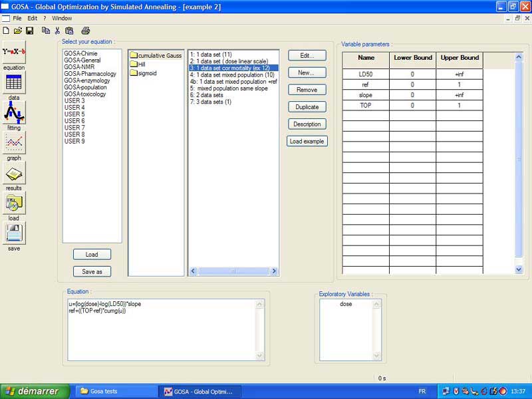Viewport: 532px width, 399px height.
Task: Click the GOSA taskbar button
Action: pyautogui.click(x=200, y=391)
